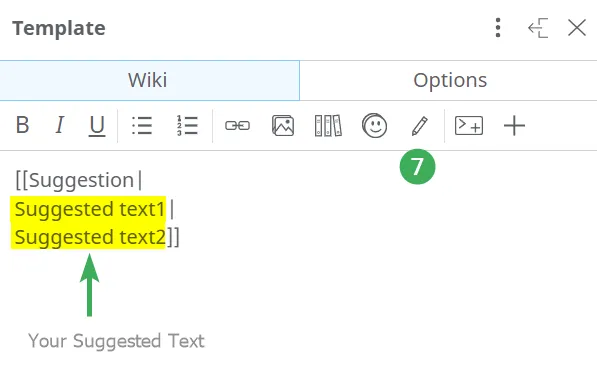Insert a bulleted list
Image resolution: width=597 pixels, height=381 pixels.
142,125
